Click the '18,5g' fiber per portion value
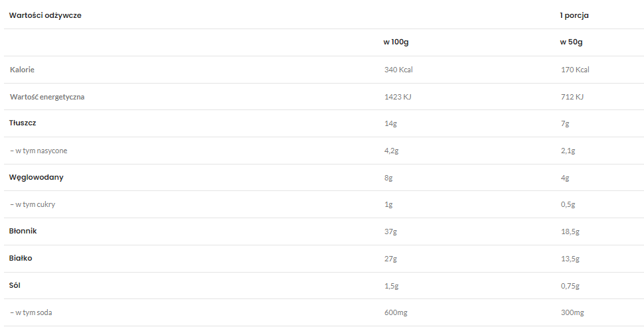This screenshot has height=327, width=644. [570, 231]
